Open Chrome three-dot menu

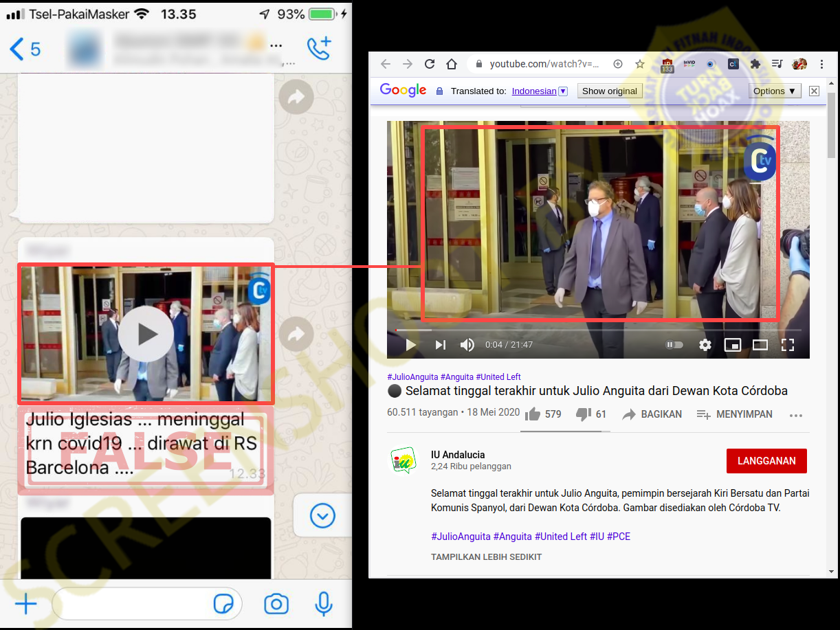821,64
